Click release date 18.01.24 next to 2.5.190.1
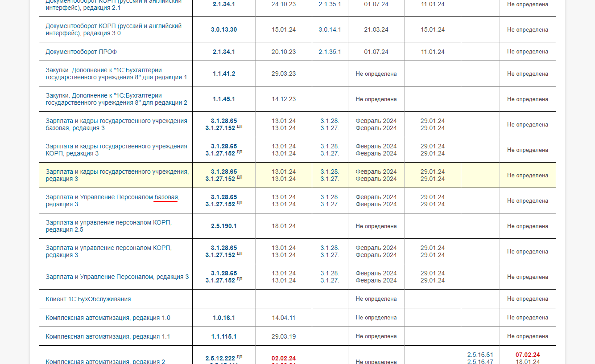The width and height of the screenshot is (595, 364). click(x=284, y=226)
